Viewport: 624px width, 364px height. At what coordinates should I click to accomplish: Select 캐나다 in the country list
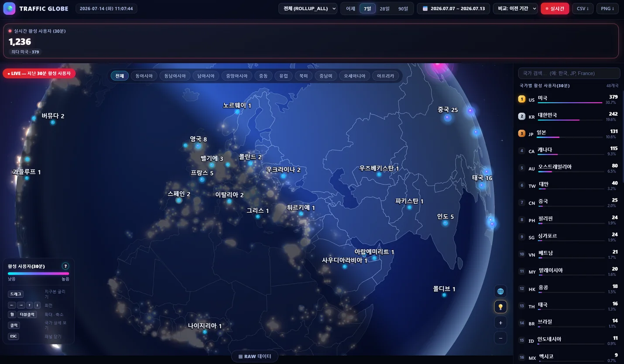tap(568, 151)
